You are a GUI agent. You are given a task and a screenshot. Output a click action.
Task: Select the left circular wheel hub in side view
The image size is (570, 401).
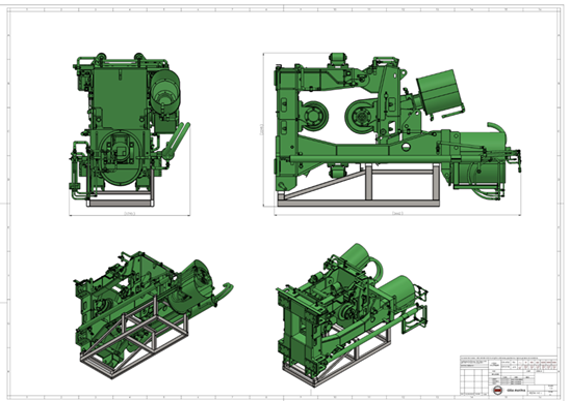click(x=313, y=116)
